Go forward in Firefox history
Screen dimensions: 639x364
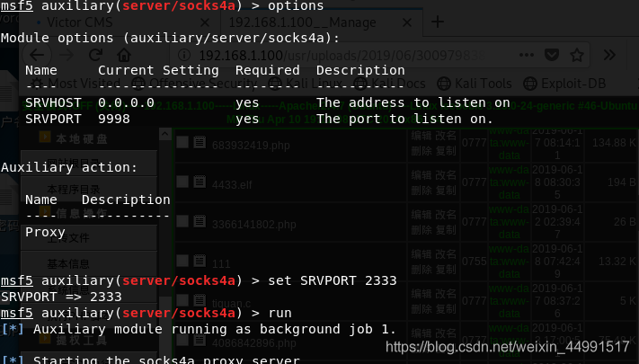coord(67,55)
